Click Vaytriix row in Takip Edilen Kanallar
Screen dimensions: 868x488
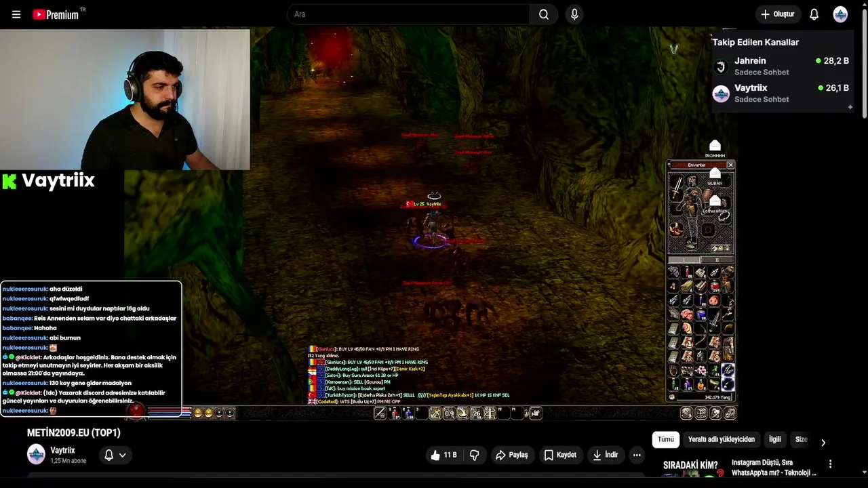pos(781,93)
